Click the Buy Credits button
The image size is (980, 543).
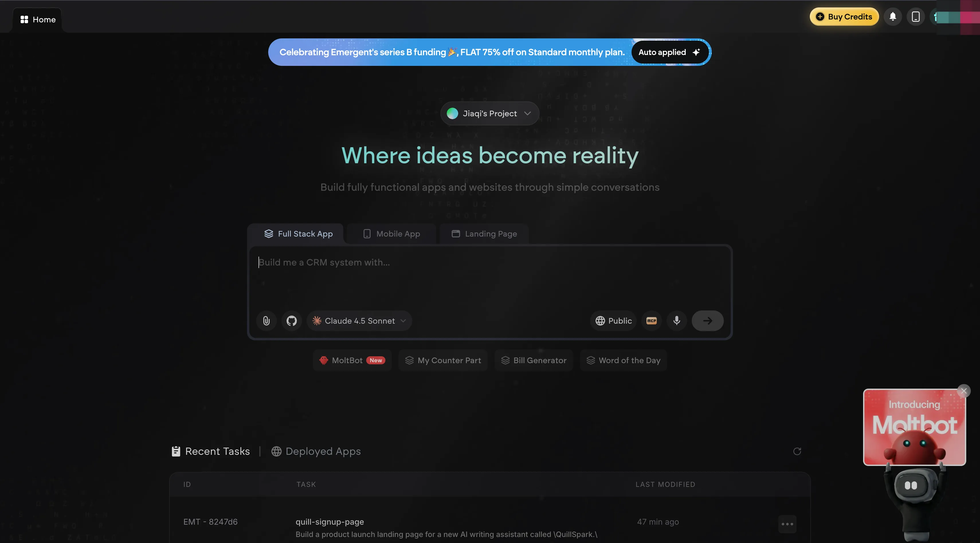point(844,17)
